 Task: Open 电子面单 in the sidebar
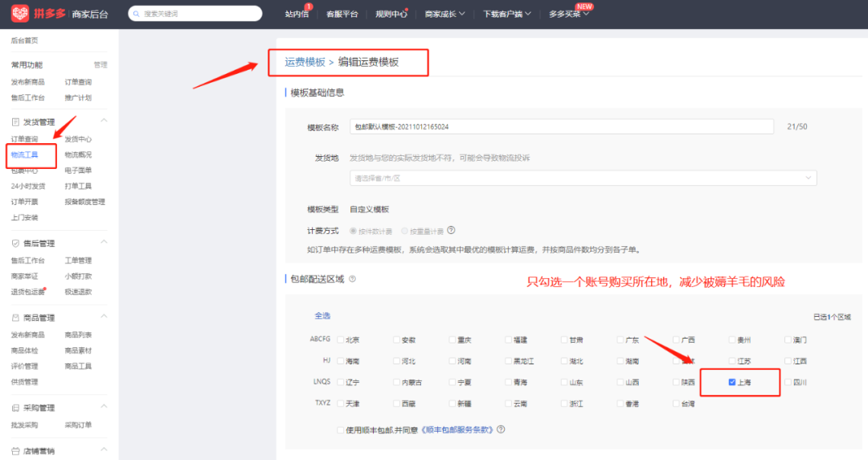coord(78,170)
